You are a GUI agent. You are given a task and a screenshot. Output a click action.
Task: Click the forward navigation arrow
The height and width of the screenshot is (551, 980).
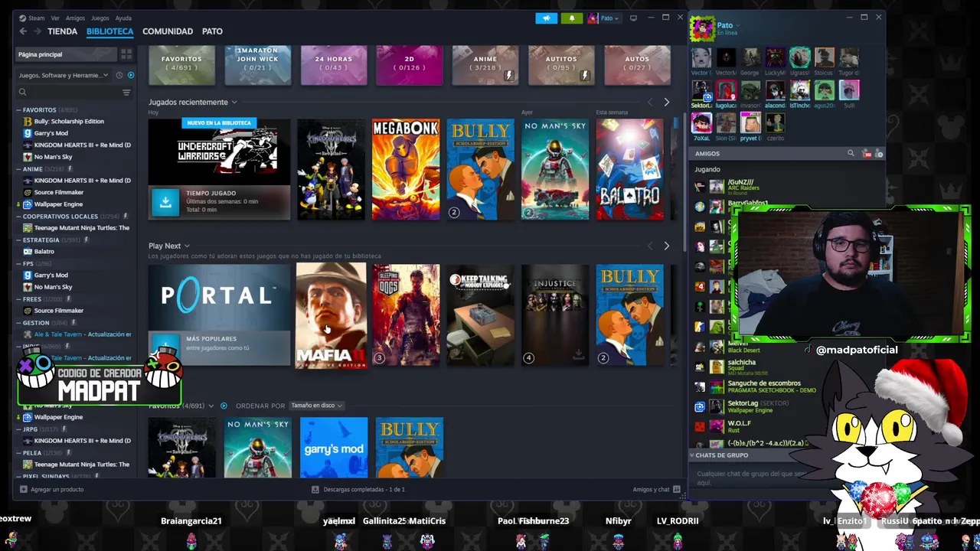tap(38, 31)
